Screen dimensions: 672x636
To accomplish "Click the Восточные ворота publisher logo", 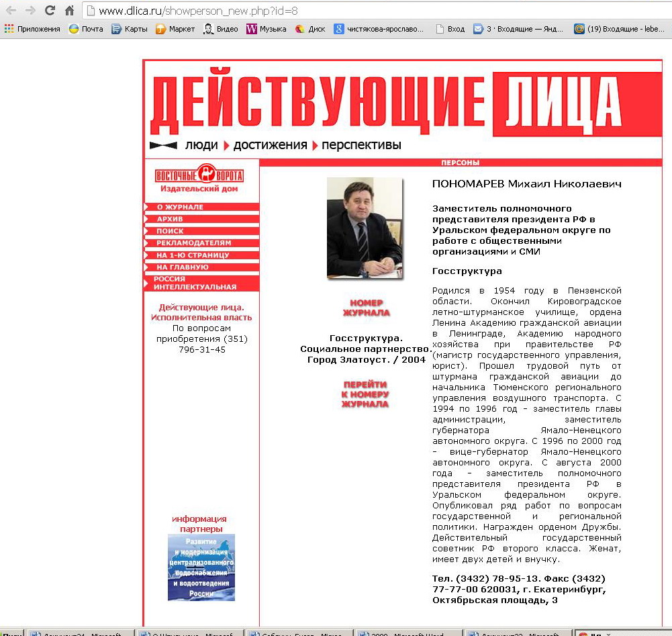I will 199,178.
